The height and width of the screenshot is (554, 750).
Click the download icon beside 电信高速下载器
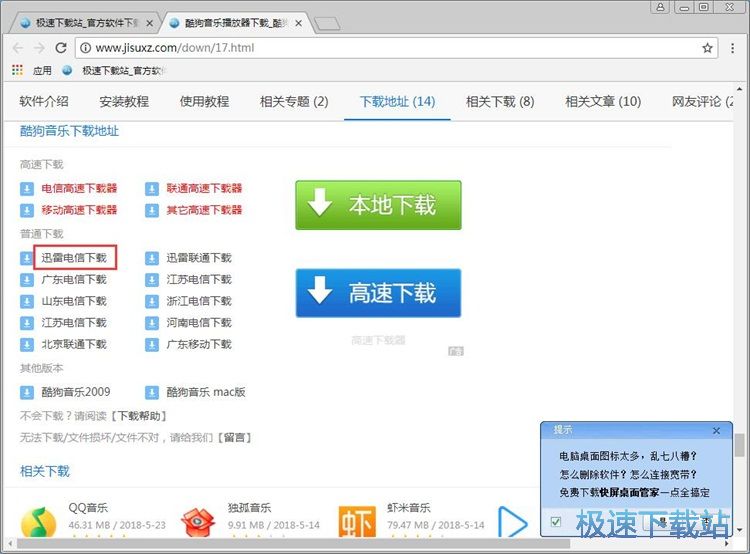pyautogui.click(x=27, y=188)
